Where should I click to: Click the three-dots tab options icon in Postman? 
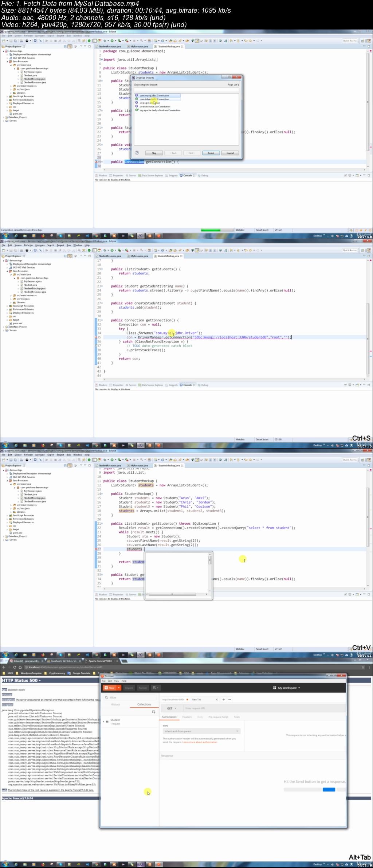point(229,699)
